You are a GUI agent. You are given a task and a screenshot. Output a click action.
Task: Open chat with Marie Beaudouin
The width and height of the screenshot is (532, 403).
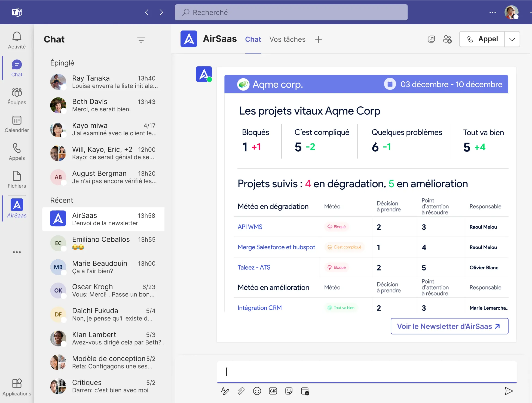[103, 267]
